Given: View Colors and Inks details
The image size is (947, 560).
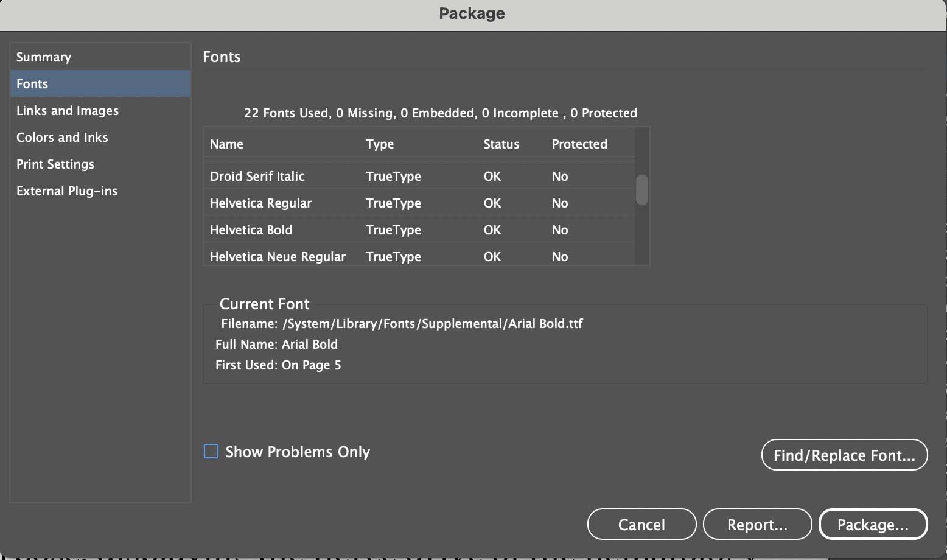Looking at the screenshot, I should pyautogui.click(x=62, y=137).
